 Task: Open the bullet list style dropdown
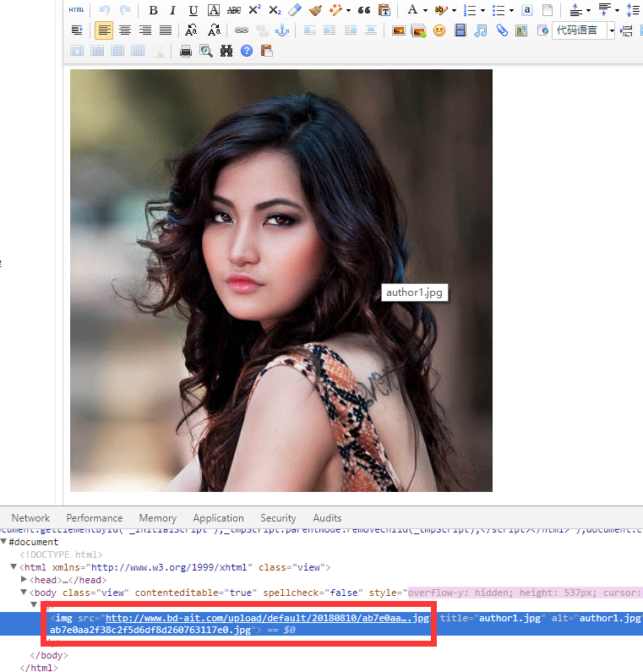coord(511,10)
